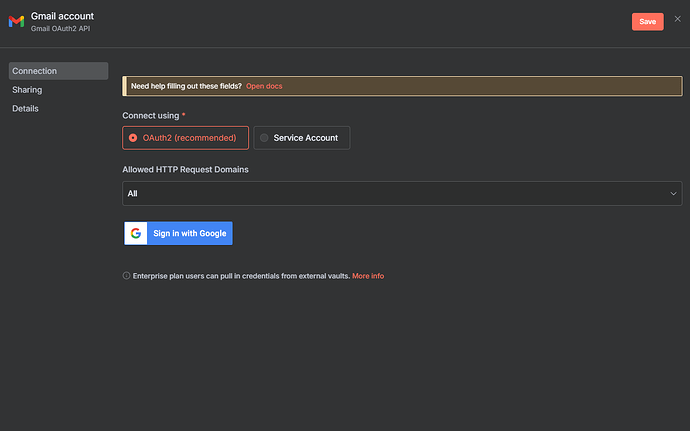
Task: Close the credential dialog with X icon
Action: point(677,19)
